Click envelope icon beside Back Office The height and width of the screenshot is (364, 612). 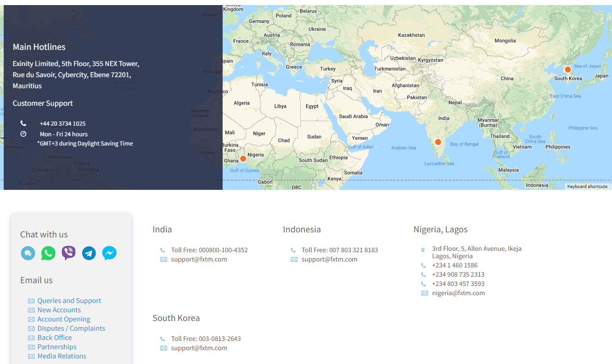coord(31,338)
